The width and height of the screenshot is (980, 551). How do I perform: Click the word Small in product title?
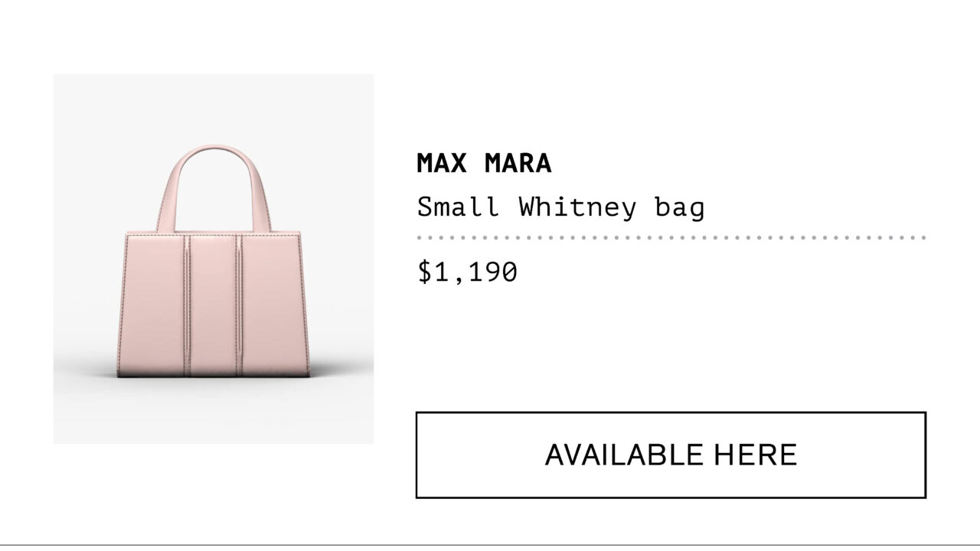[x=459, y=207]
